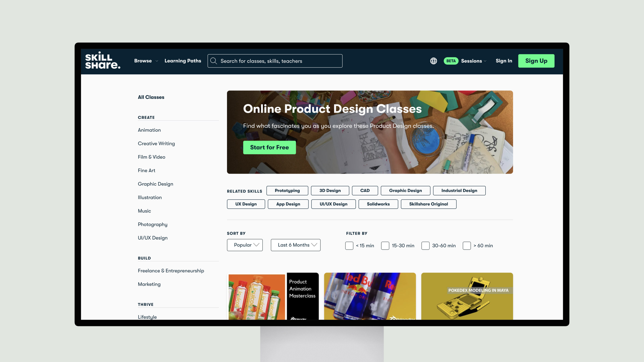Click the search input field
644x362 pixels.
pos(275,61)
